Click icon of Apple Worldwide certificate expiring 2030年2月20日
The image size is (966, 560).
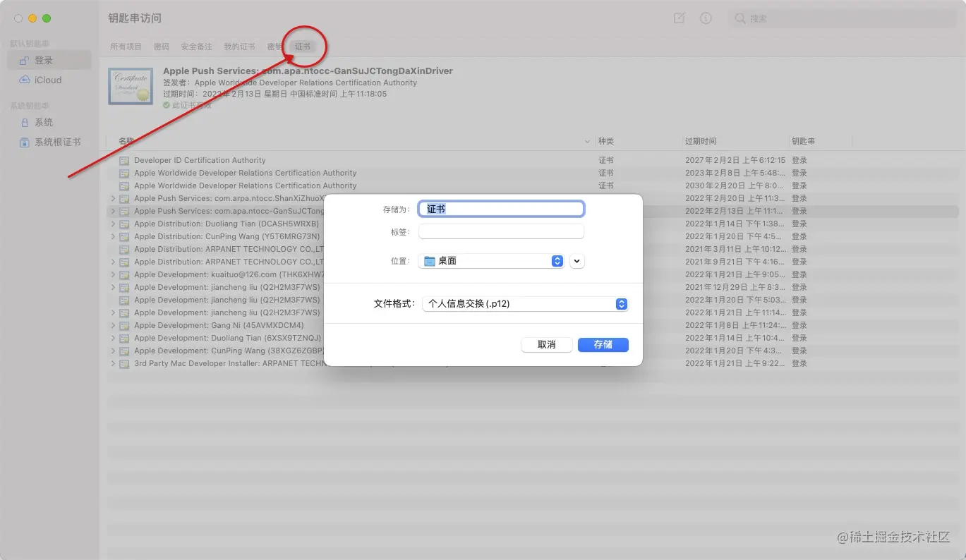click(124, 185)
